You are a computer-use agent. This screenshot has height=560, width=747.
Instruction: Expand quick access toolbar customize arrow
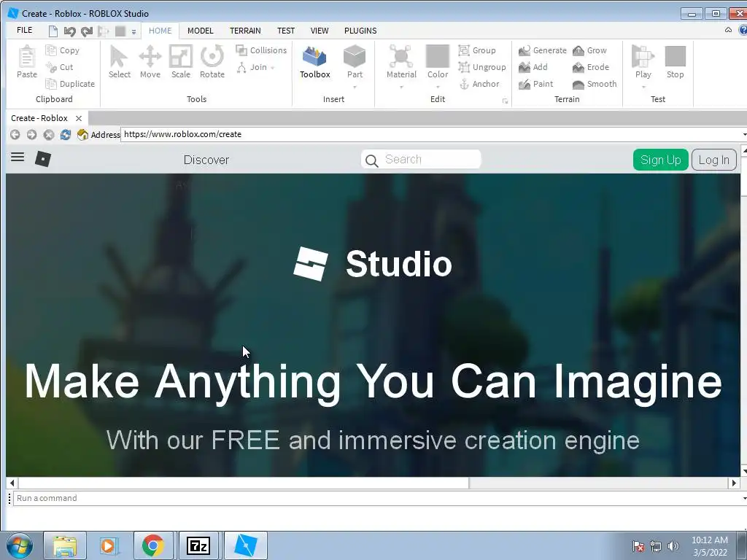point(134,32)
